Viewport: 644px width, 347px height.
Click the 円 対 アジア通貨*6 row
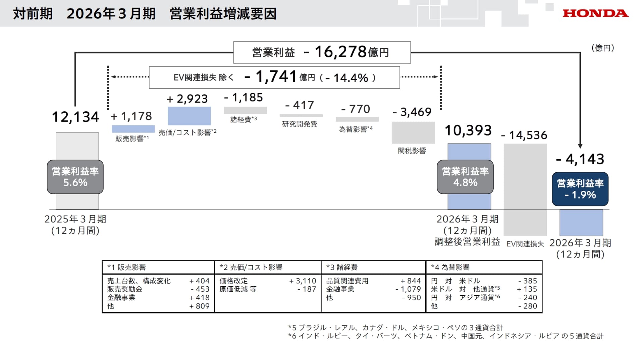[484, 298]
